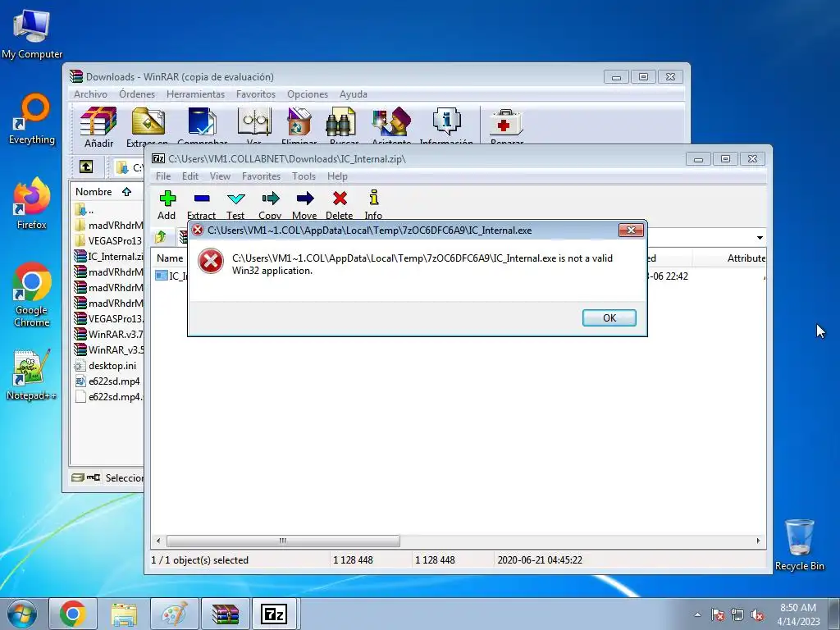Click the 7-Zip scroll left arrow
840x630 pixels.
[x=157, y=541]
